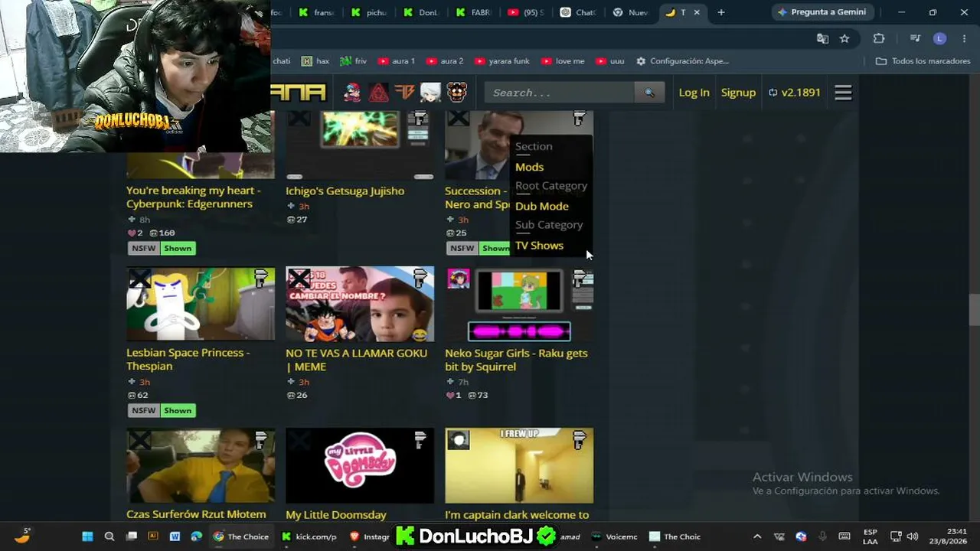Image resolution: width=980 pixels, height=551 pixels.
Task: Select Mods under Section in the popup
Action: point(529,167)
